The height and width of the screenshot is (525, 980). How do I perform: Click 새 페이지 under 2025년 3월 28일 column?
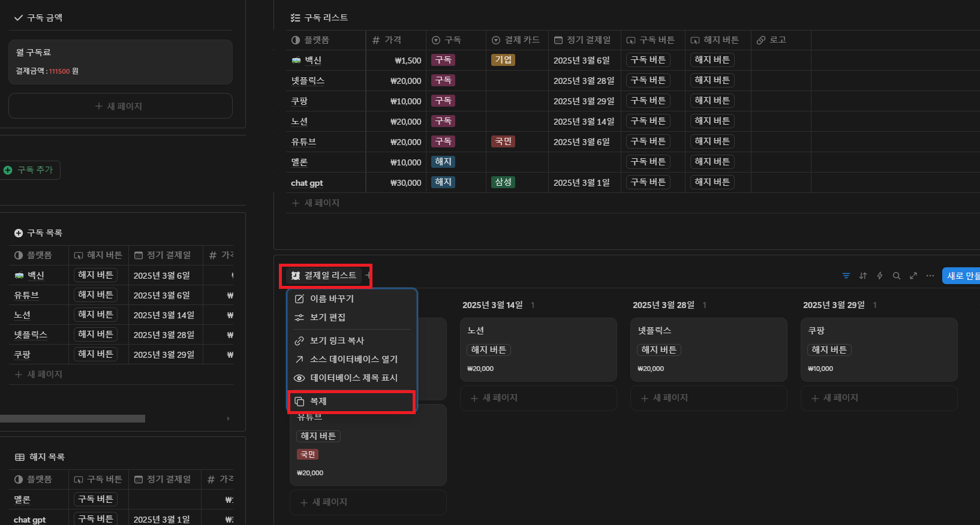(709, 398)
